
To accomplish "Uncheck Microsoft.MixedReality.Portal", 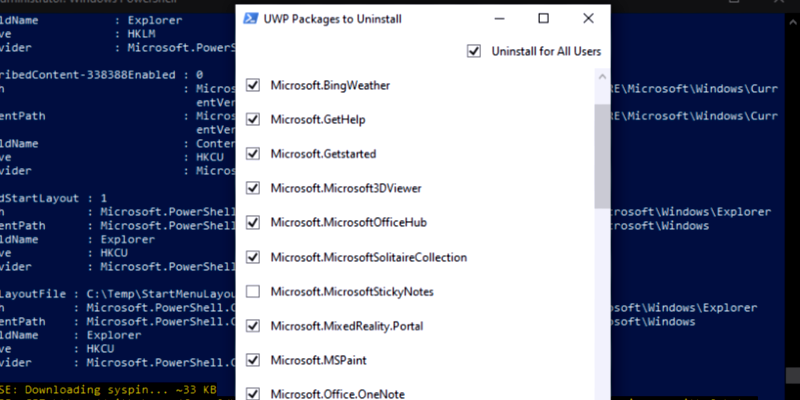I will click(x=253, y=325).
